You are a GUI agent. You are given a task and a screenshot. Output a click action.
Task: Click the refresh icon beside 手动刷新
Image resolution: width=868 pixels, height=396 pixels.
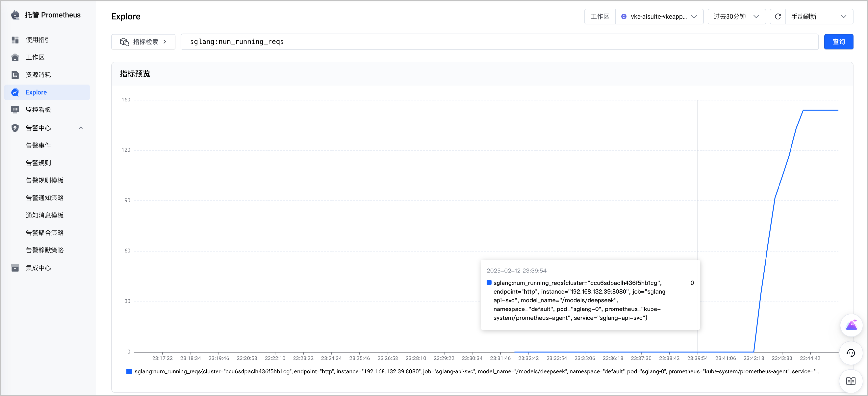pyautogui.click(x=778, y=16)
